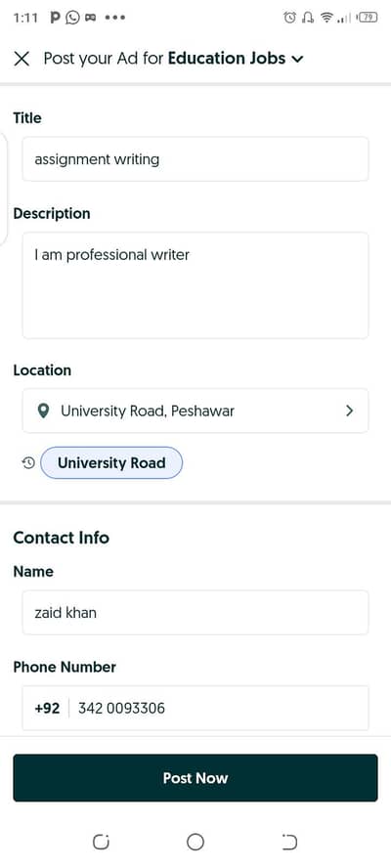Tap the location pin icon
391x868 pixels.
pyautogui.click(x=43, y=412)
